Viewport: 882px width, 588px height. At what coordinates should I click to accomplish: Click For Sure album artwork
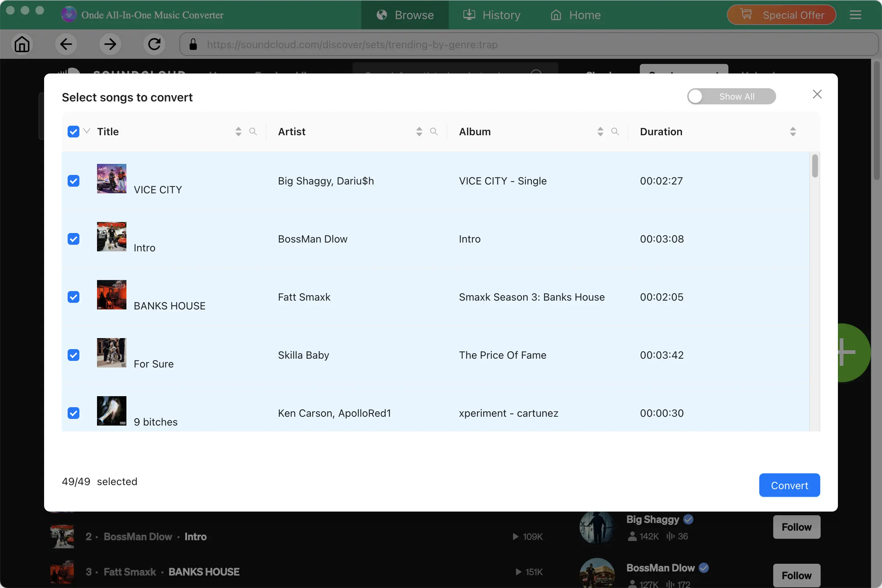[x=112, y=353]
